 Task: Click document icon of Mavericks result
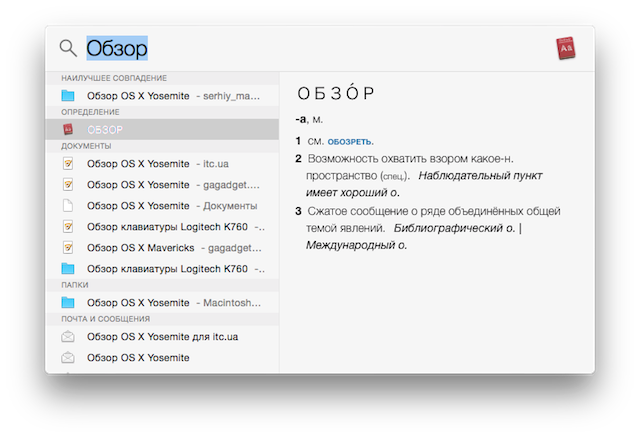point(68,248)
